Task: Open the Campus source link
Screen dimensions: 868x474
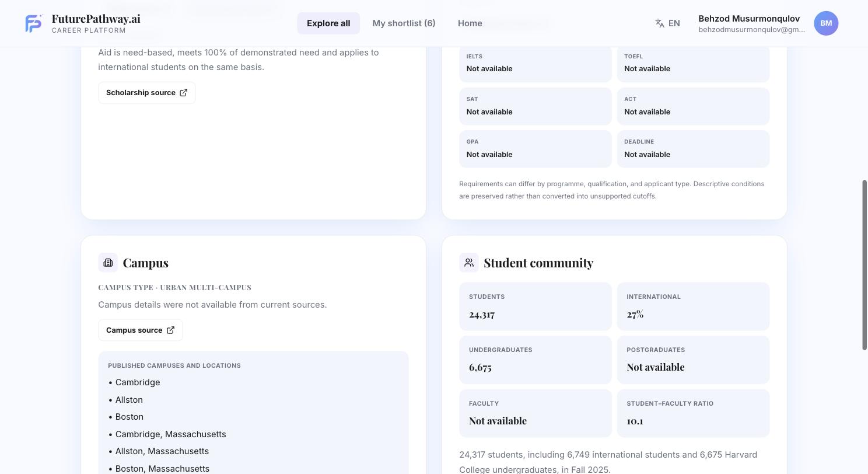Action: pyautogui.click(x=141, y=330)
